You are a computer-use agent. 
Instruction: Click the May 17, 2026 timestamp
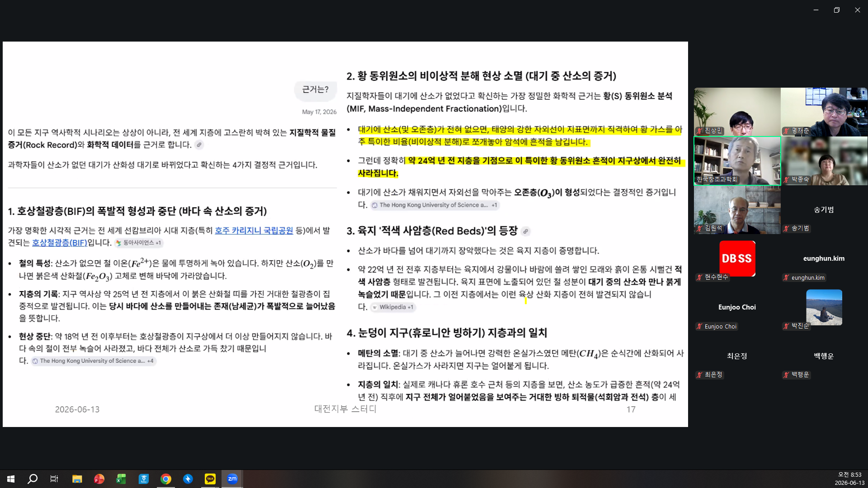[x=319, y=112]
